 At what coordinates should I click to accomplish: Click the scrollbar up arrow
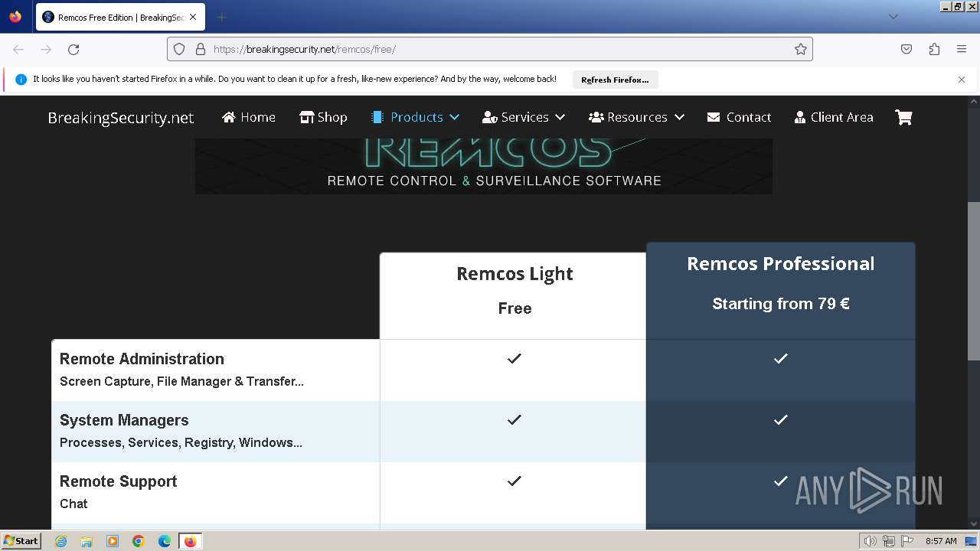tap(974, 101)
